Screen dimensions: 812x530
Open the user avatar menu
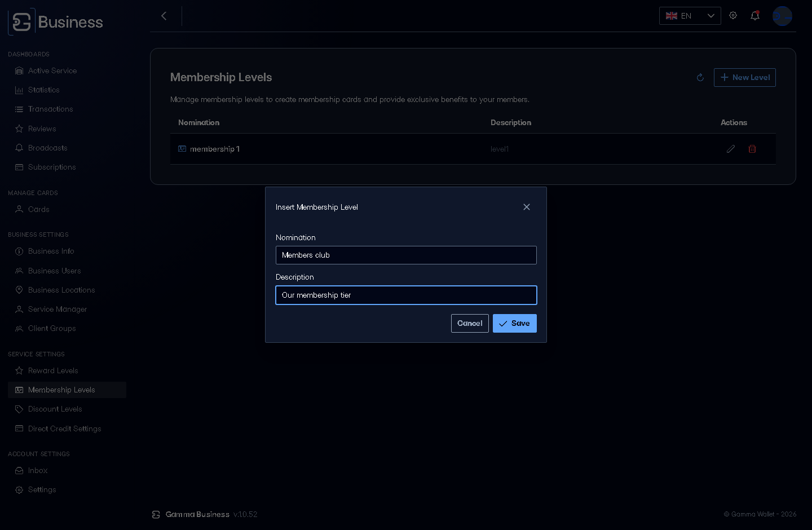point(782,16)
